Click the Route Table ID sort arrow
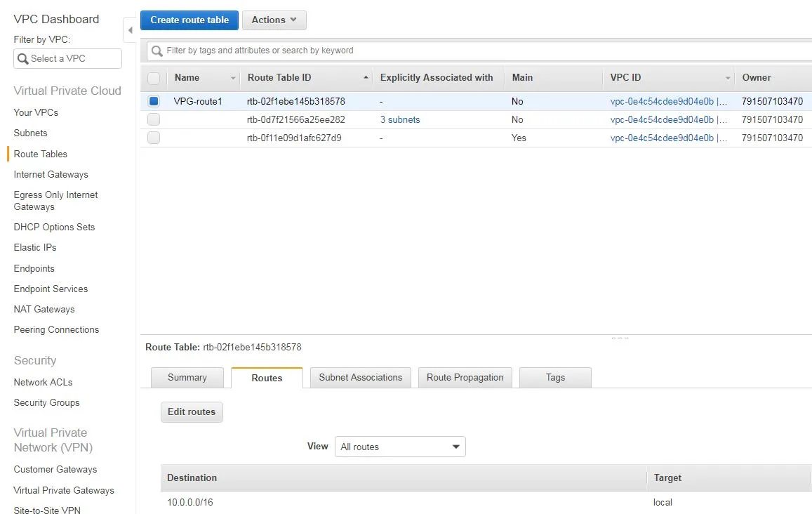 [366, 78]
